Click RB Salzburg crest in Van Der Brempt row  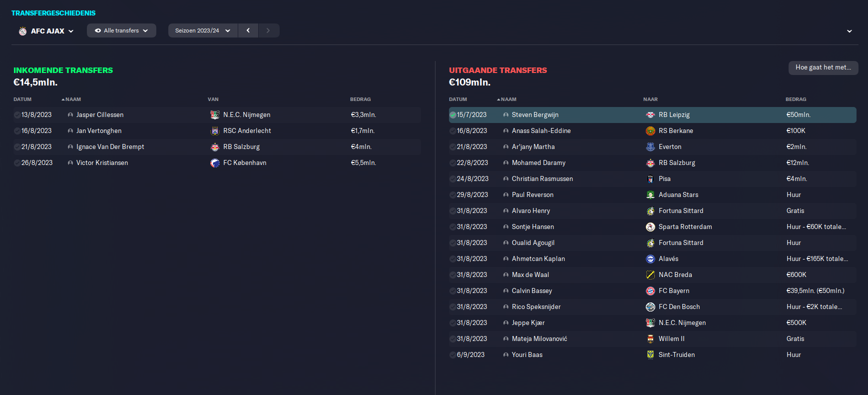point(215,147)
